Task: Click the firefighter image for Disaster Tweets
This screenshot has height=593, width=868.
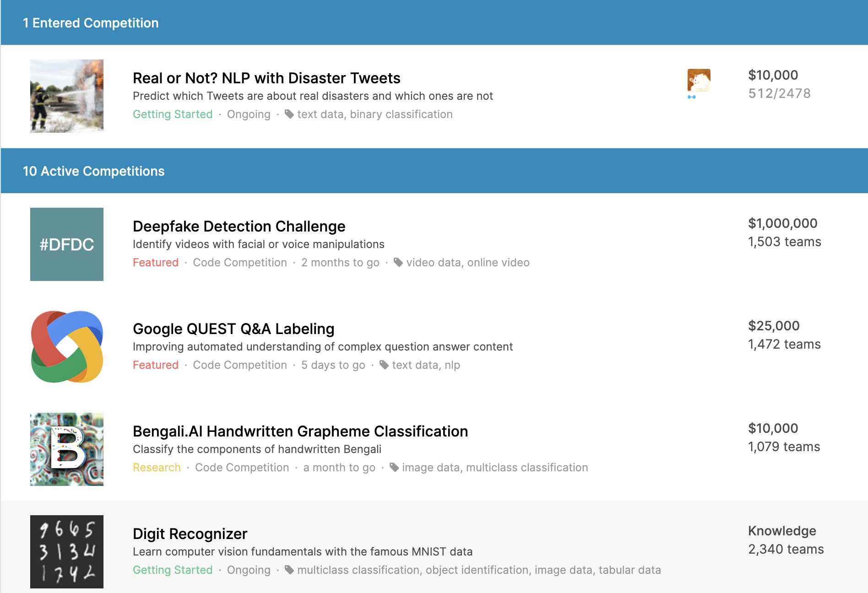Action: click(x=66, y=96)
